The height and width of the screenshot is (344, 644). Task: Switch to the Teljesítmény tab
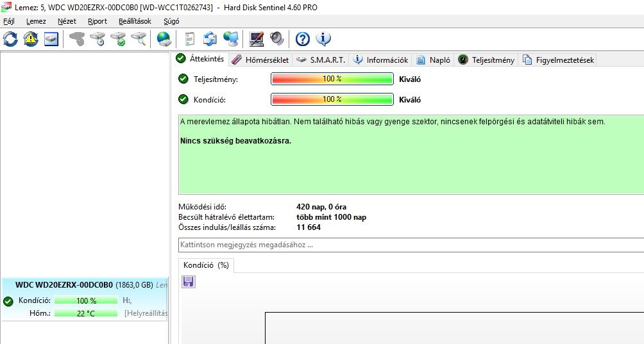486,60
